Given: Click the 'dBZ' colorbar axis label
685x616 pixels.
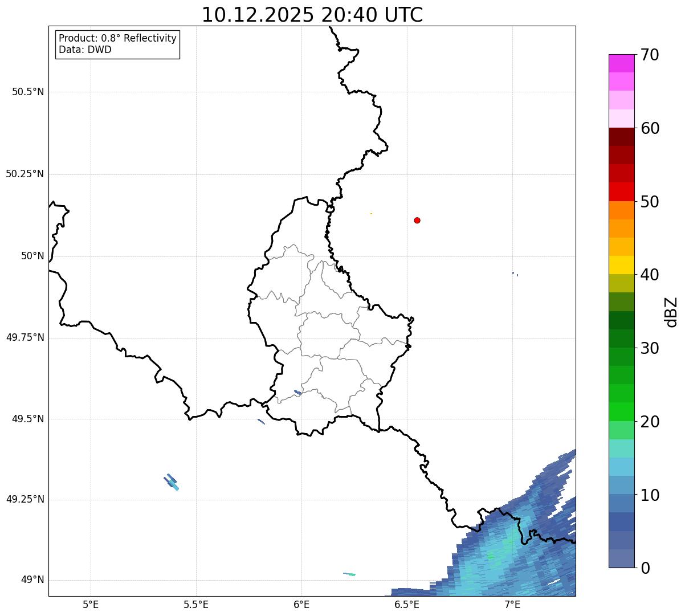Looking at the screenshot, I should (671, 311).
